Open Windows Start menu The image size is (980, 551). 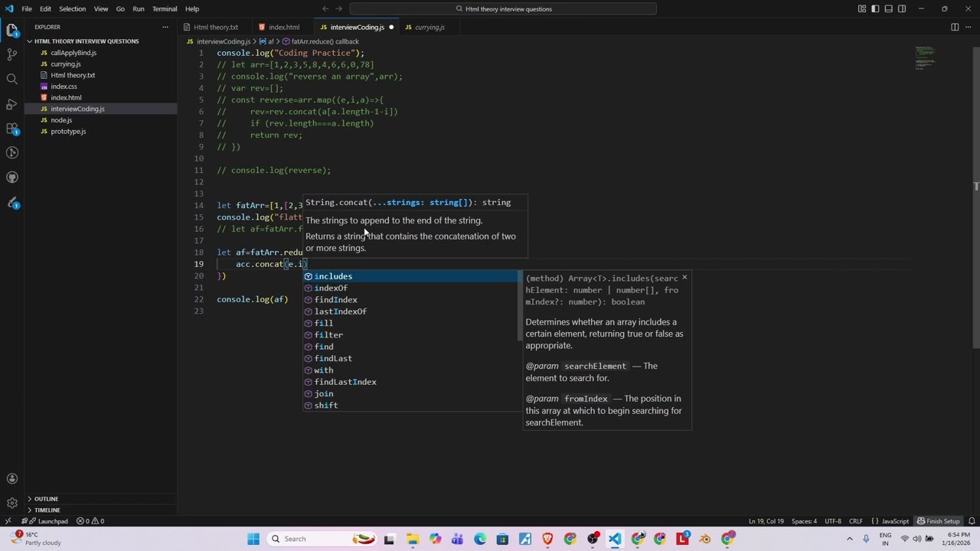(253, 539)
